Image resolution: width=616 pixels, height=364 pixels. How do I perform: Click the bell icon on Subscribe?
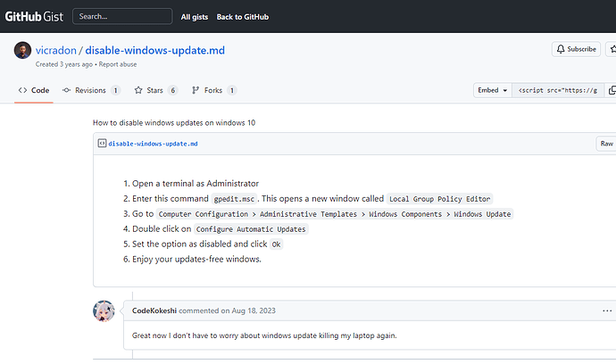pyautogui.click(x=560, y=49)
